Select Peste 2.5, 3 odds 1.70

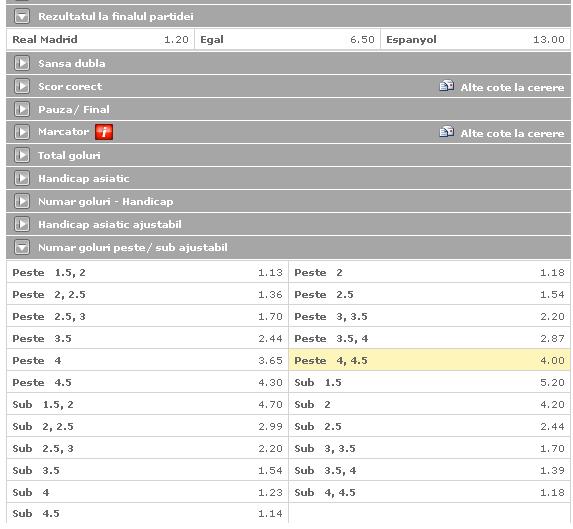148,316
